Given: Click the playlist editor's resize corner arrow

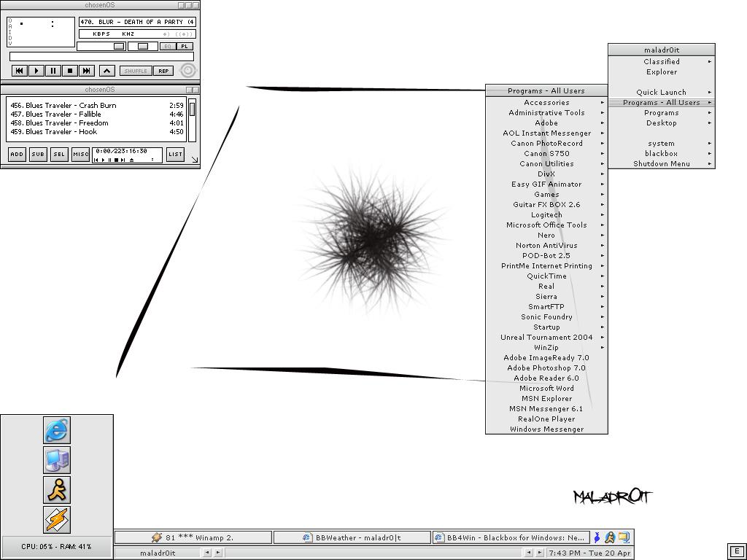Looking at the screenshot, I should (x=194, y=160).
